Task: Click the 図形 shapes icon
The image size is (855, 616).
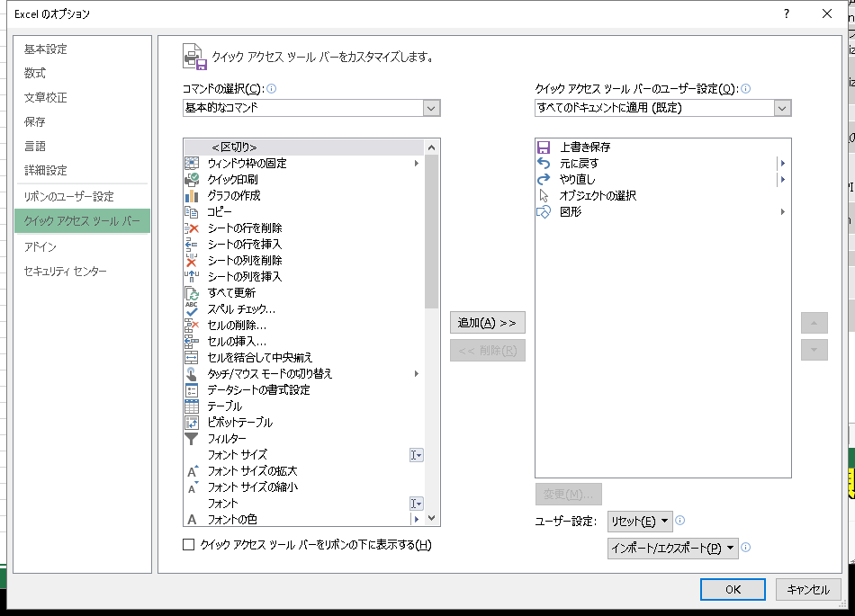Action: tap(544, 212)
